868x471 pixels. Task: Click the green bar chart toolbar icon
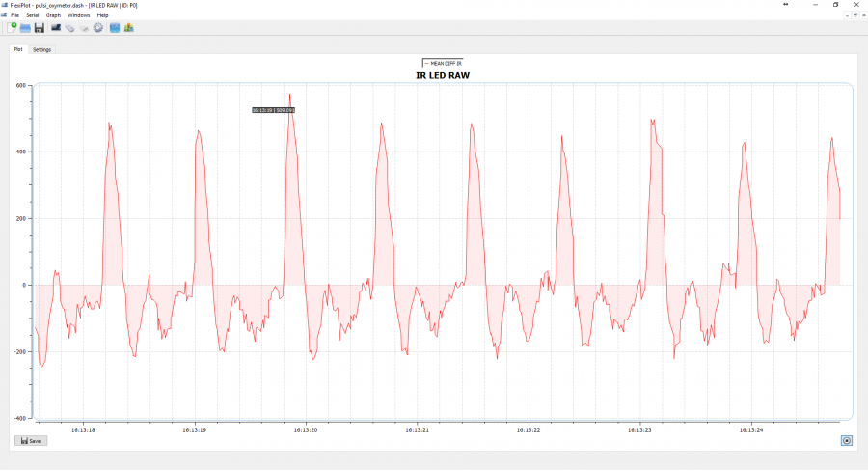(128, 27)
